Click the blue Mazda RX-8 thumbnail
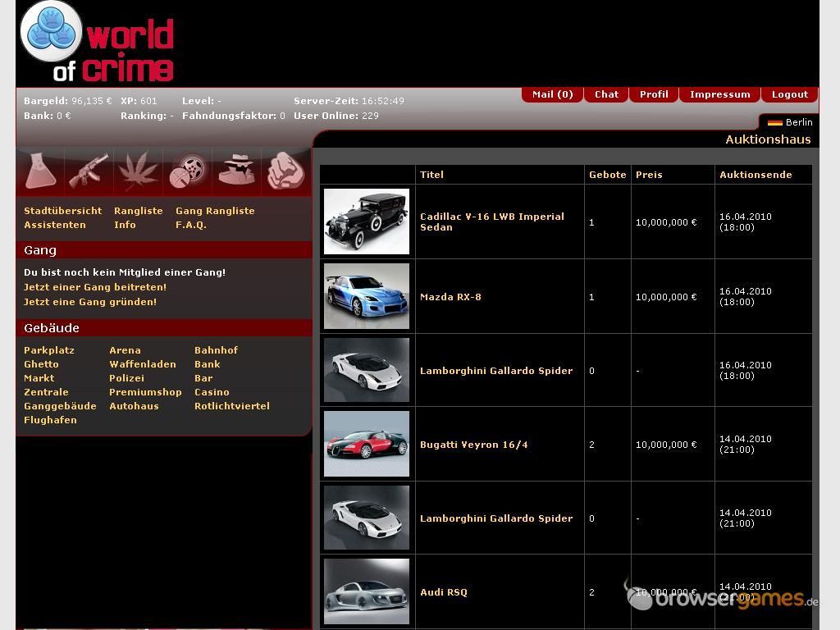The height and width of the screenshot is (630, 840). [x=367, y=295]
